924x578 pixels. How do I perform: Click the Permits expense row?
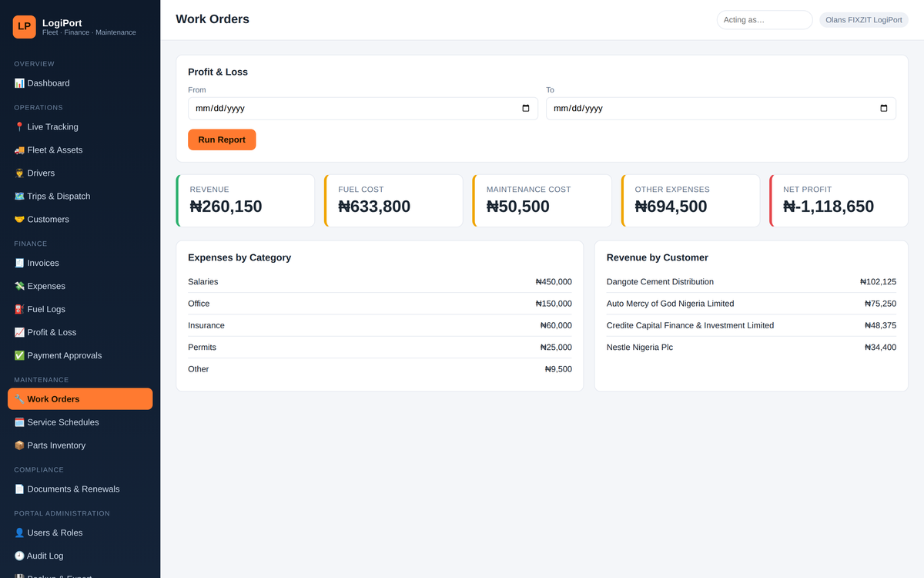tap(380, 348)
